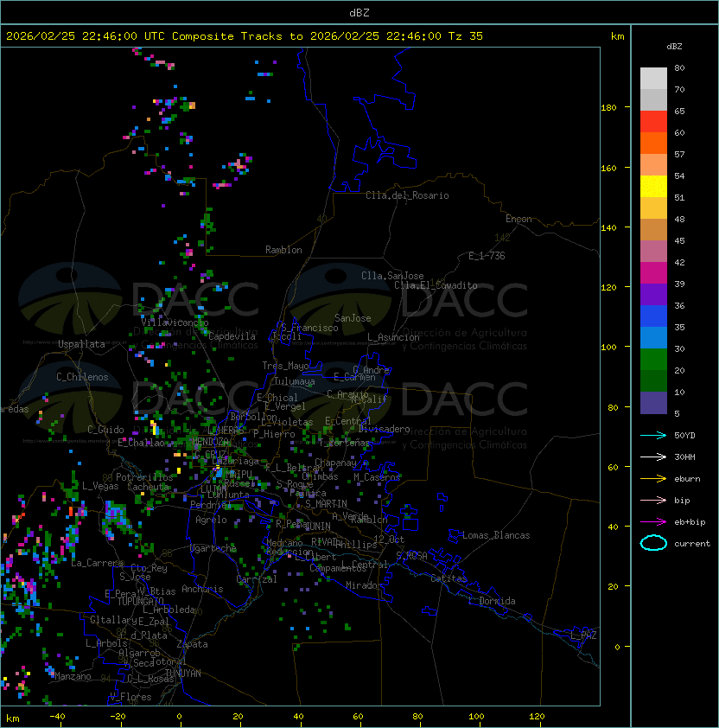Click the cyan current ellipse icon

click(x=653, y=543)
